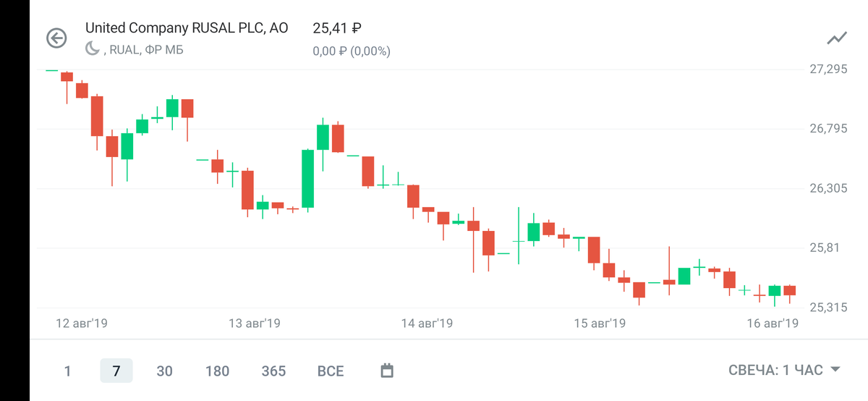Select the 7 day period
868x401 pixels.
pyautogui.click(x=116, y=371)
